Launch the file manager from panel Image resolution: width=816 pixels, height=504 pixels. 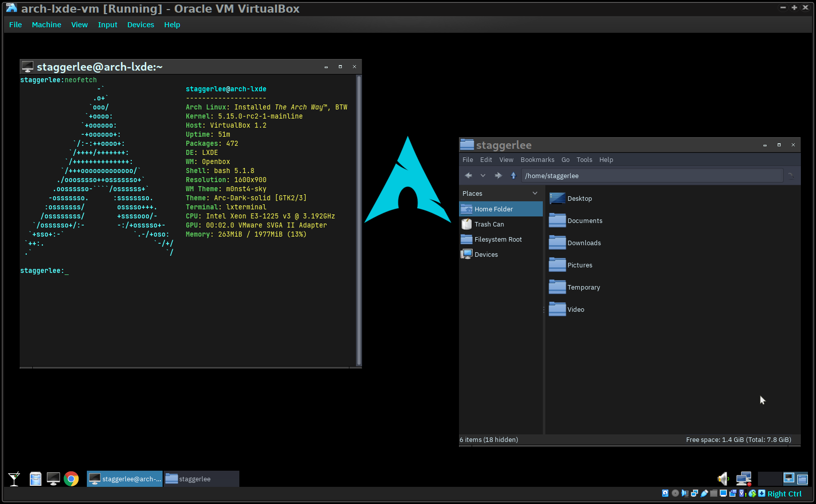(35, 479)
